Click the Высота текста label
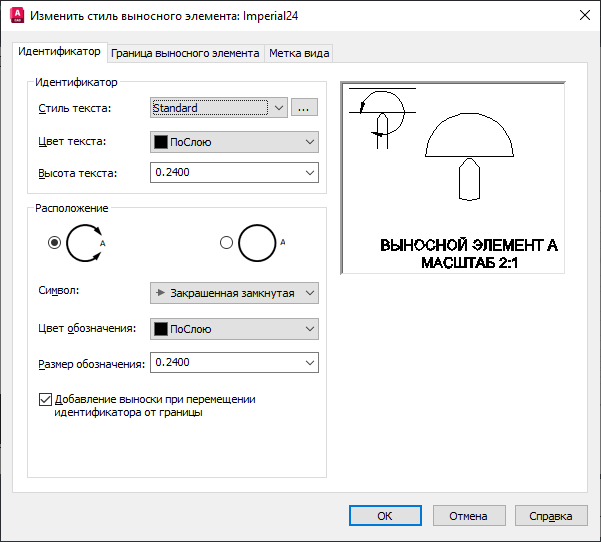Screen dimensions: 601x542 pos(77,173)
